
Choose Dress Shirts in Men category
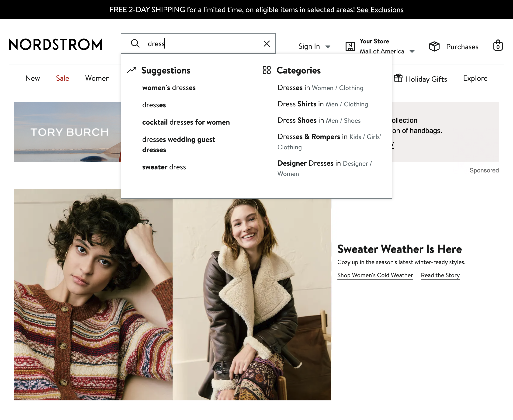[322, 104]
